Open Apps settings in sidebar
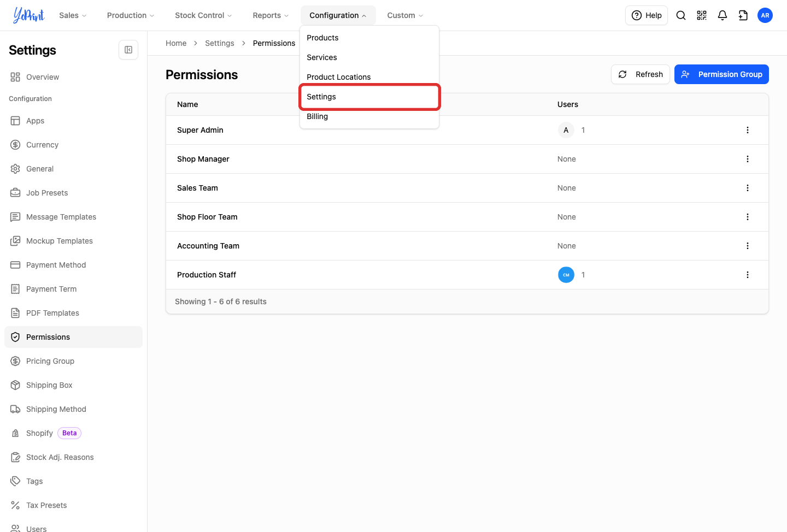 coord(73,121)
